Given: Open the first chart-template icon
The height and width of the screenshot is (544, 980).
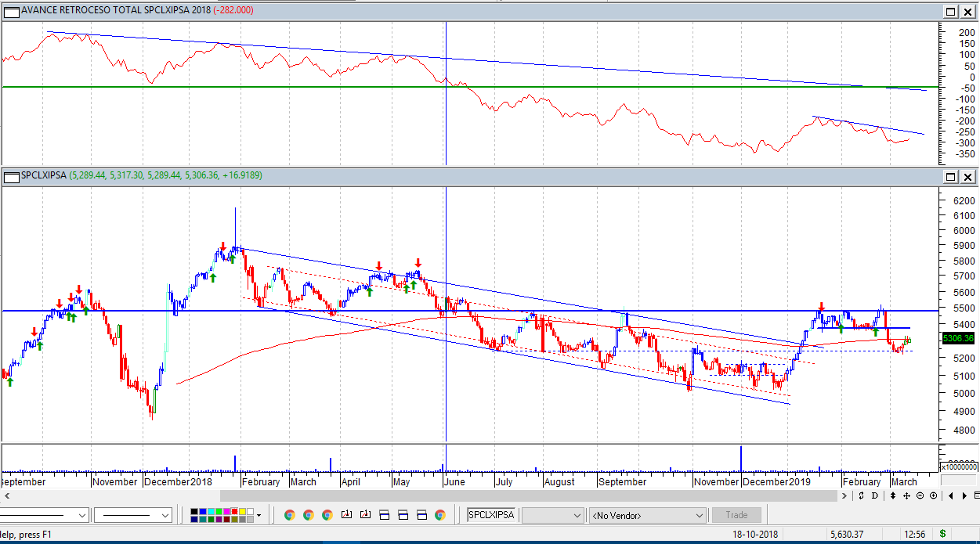Looking at the screenshot, I should (x=346, y=514).
